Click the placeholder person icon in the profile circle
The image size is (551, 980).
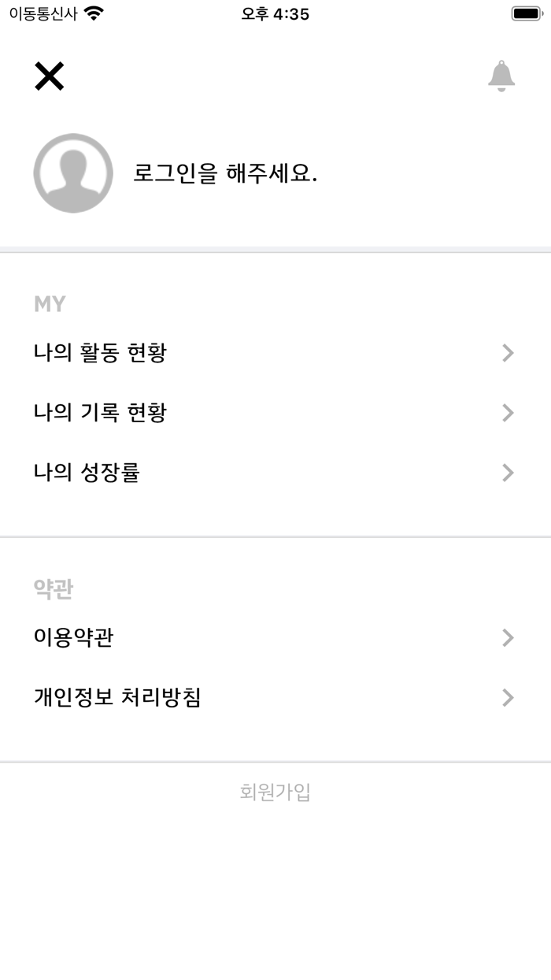click(72, 174)
